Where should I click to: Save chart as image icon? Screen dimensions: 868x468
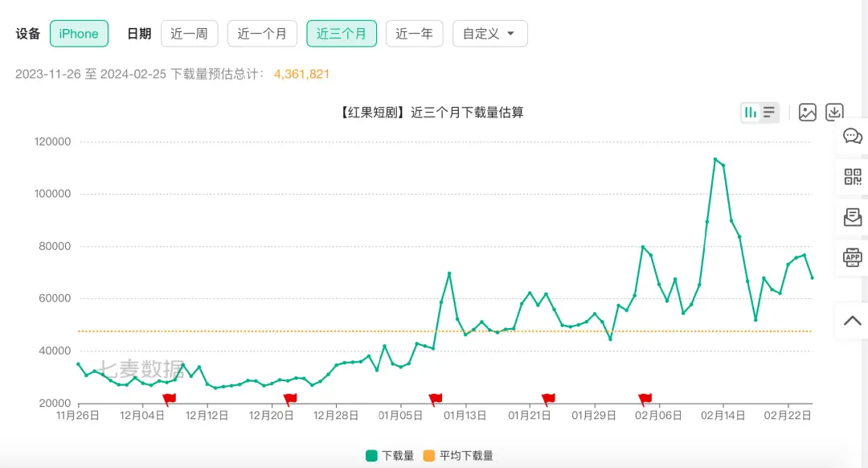click(x=808, y=113)
